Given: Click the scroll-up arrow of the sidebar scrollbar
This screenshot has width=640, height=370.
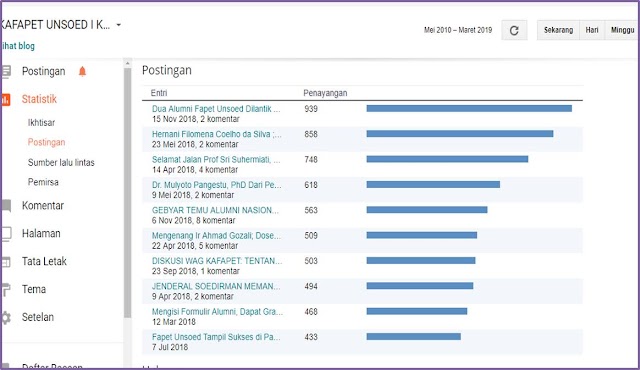Looking at the screenshot, I should point(127,64).
